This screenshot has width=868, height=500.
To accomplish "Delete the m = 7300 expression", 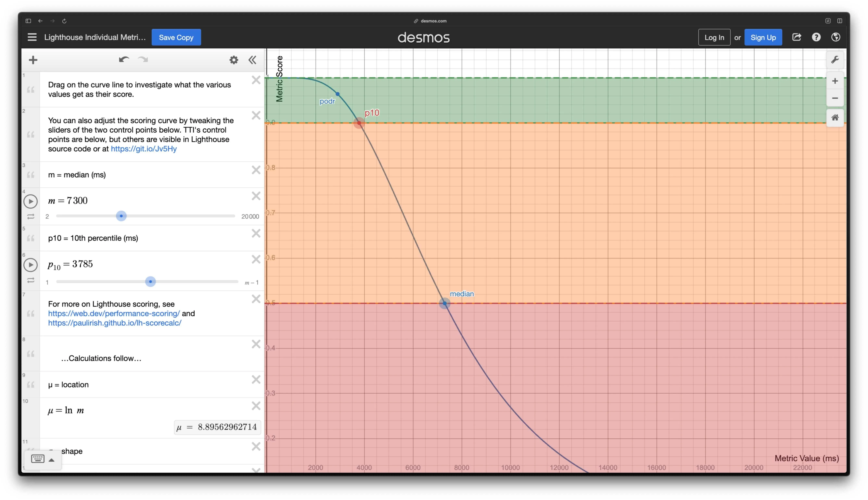I will (x=256, y=196).
